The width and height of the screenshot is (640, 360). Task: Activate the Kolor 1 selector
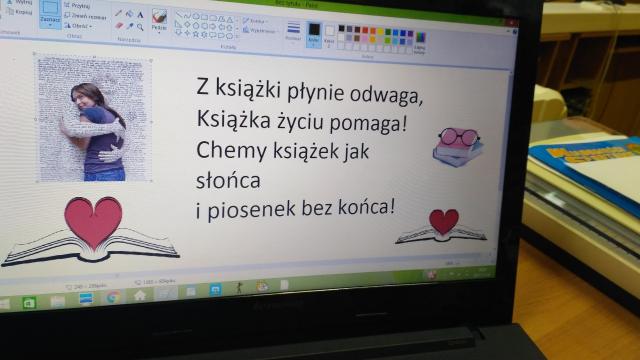(x=313, y=34)
